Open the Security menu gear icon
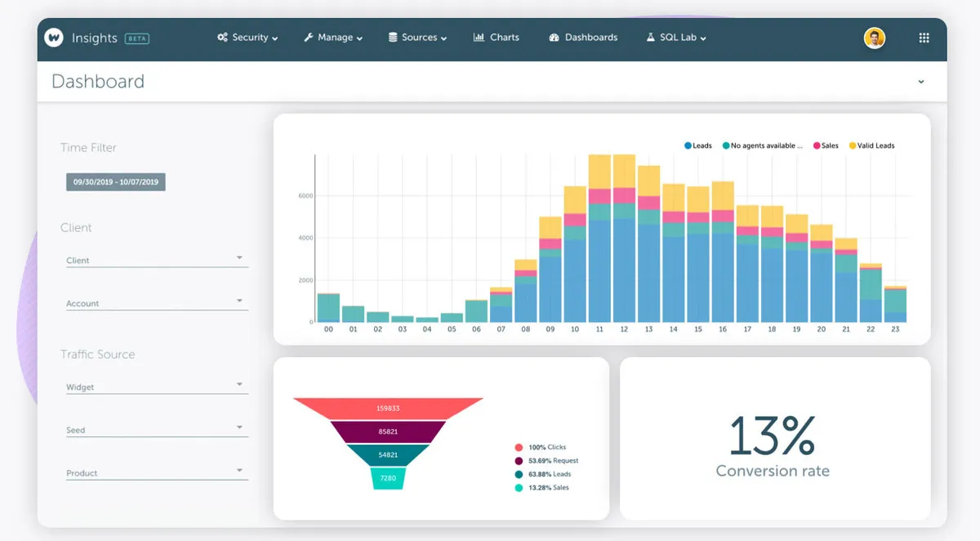 point(221,37)
